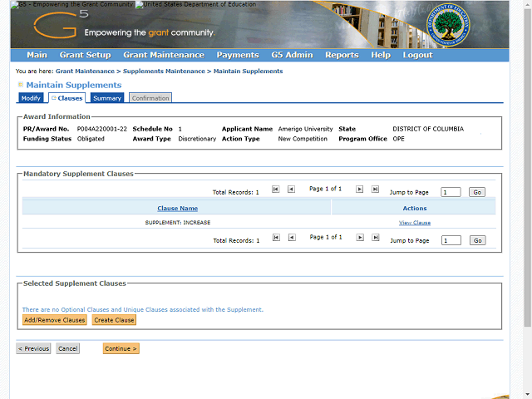Click the Department of Education seal

[x=448, y=26]
